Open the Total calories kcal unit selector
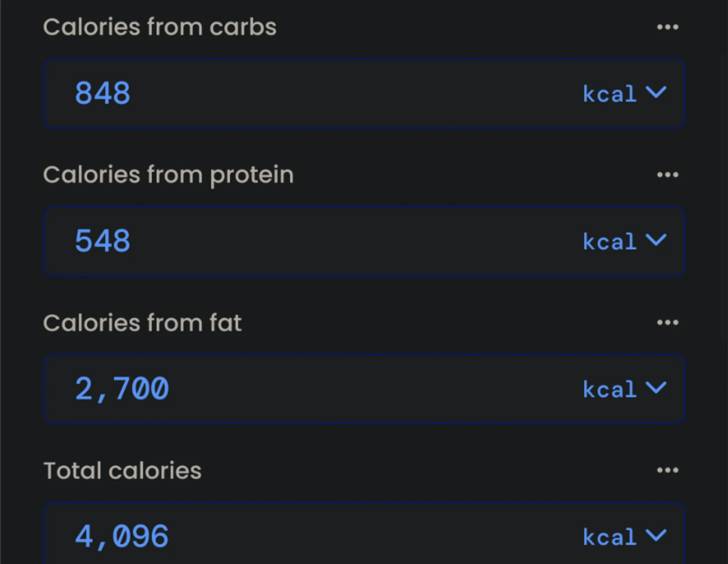The height and width of the screenshot is (564, 728). point(624,537)
